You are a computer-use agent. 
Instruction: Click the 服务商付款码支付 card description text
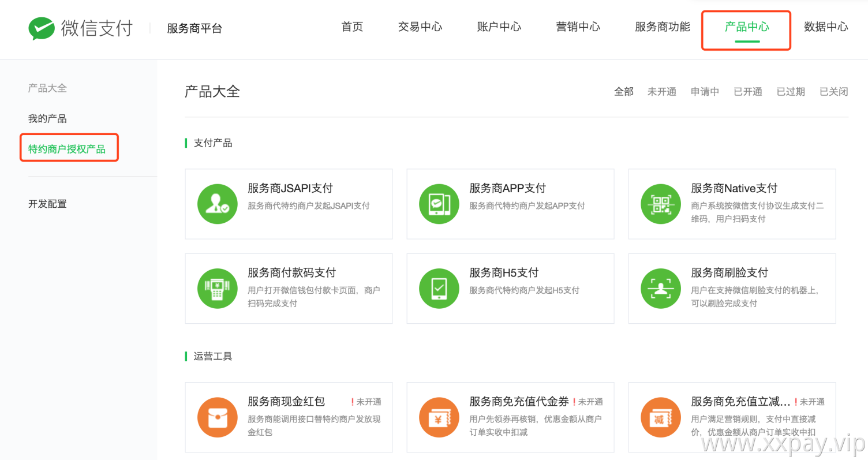coord(314,297)
